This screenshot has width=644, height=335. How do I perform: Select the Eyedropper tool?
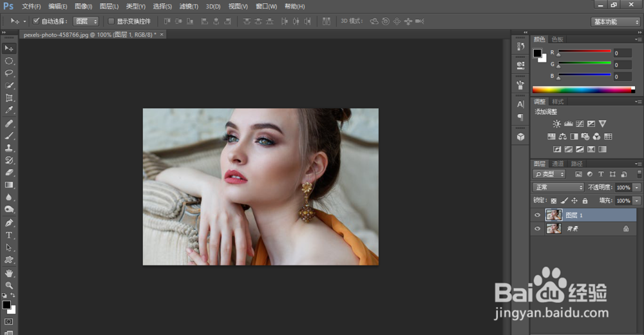pos(9,110)
